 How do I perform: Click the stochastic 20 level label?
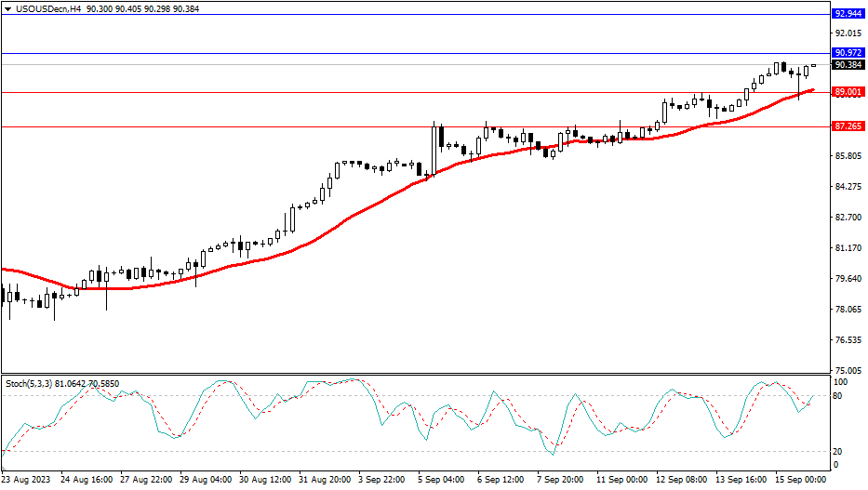tap(839, 452)
